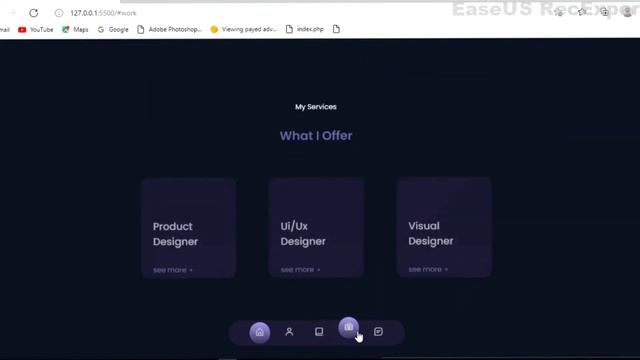Image resolution: width=640 pixels, height=360 pixels.
Task: Click the browser profile avatar icon
Action: point(628,12)
